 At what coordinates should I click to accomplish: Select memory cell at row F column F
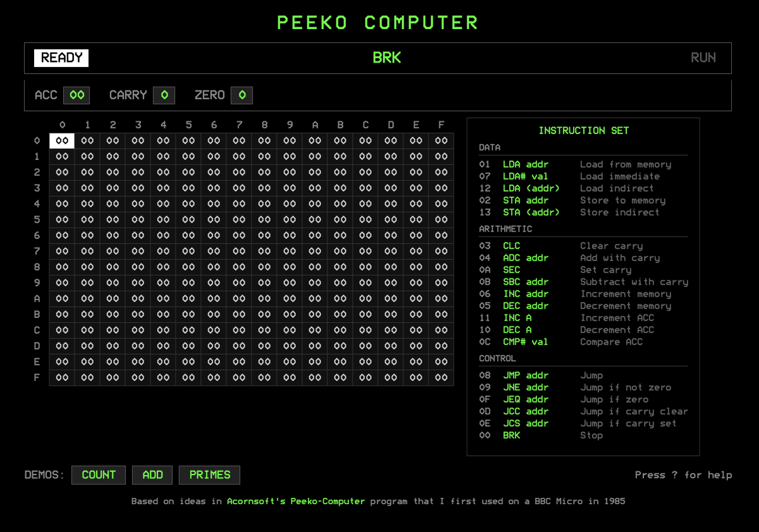441,378
